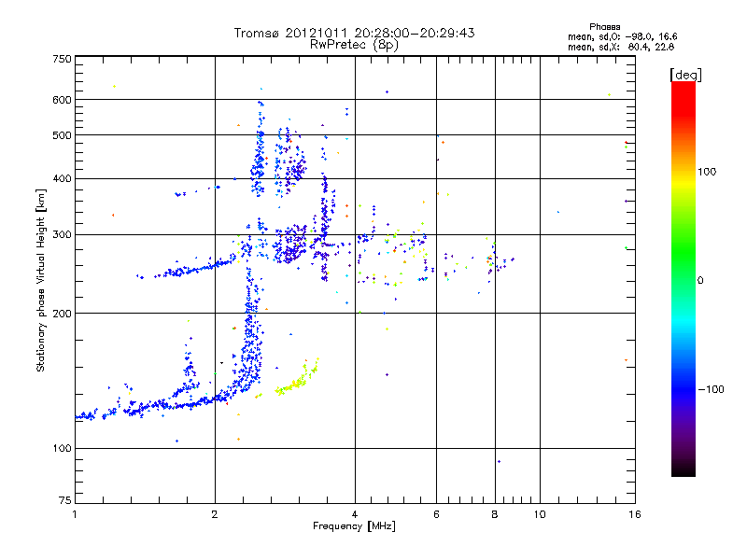Click the x-axis tick label '1'

pos(75,514)
